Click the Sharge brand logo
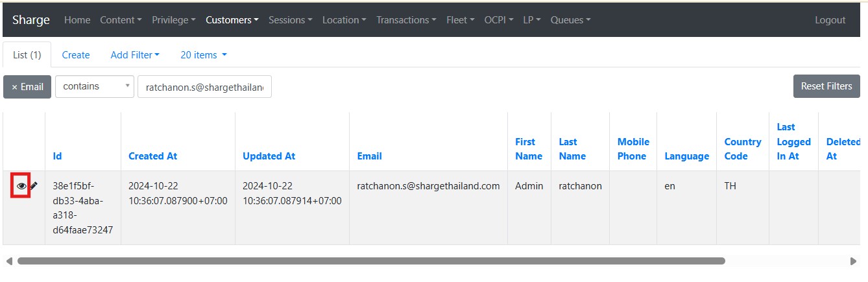This screenshot has height=282, width=868. point(31,20)
